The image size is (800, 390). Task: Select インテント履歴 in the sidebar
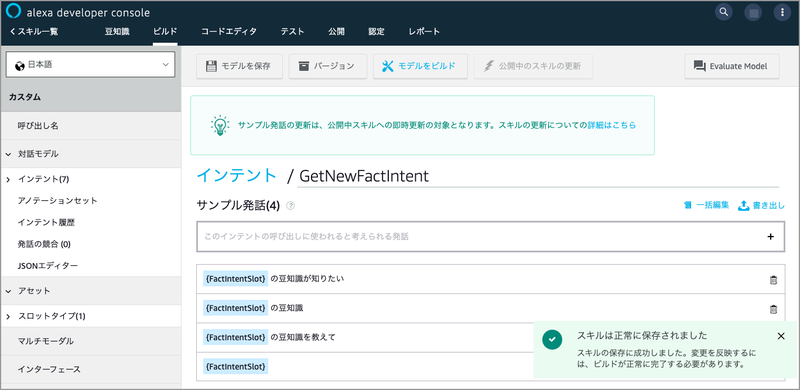click(47, 223)
